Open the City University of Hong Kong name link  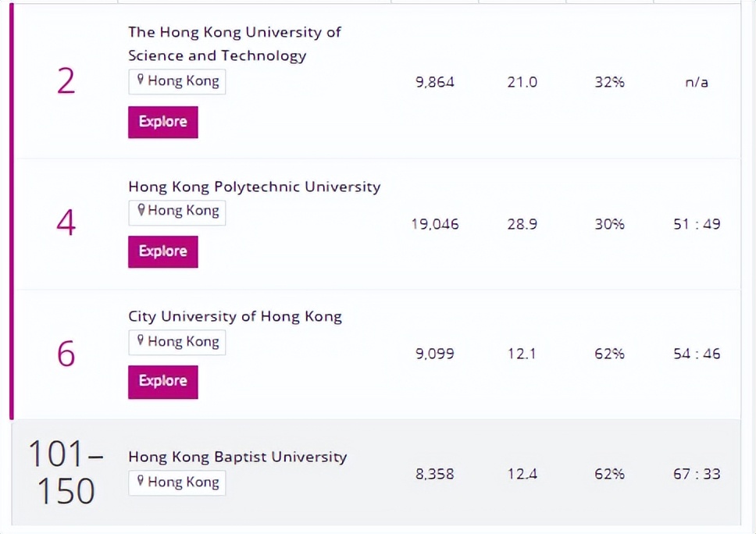click(x=235, y=316)
